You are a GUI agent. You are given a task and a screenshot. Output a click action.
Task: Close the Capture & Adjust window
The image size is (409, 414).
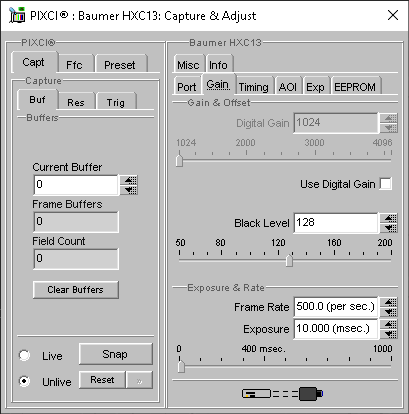(393, 15)
